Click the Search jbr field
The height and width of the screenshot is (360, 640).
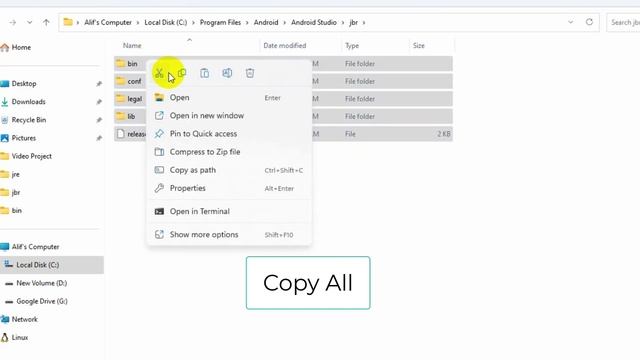tap(623, 22)
